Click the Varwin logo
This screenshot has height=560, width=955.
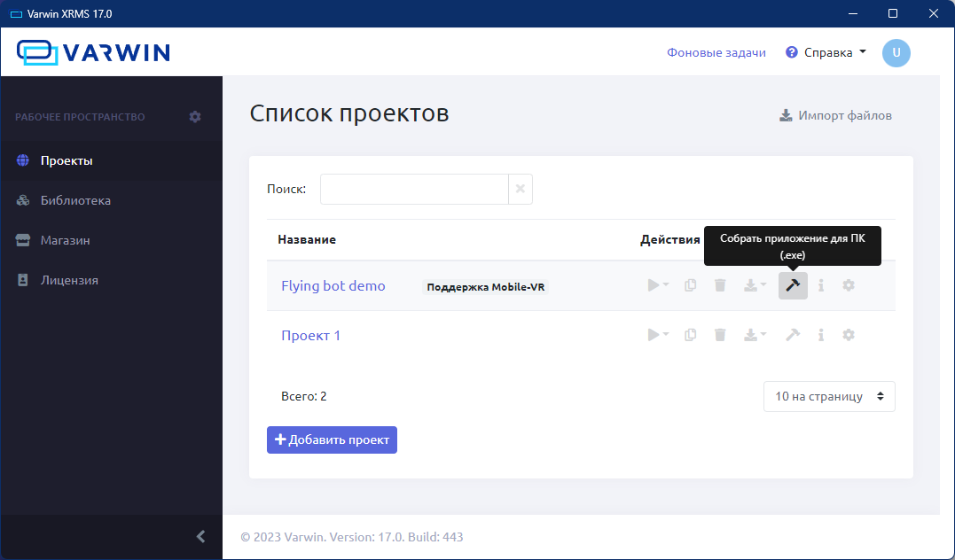(x=93, y=52)
